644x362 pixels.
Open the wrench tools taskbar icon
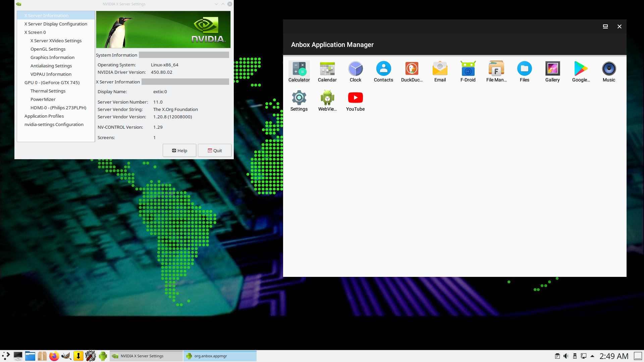[x=90, y=356]
